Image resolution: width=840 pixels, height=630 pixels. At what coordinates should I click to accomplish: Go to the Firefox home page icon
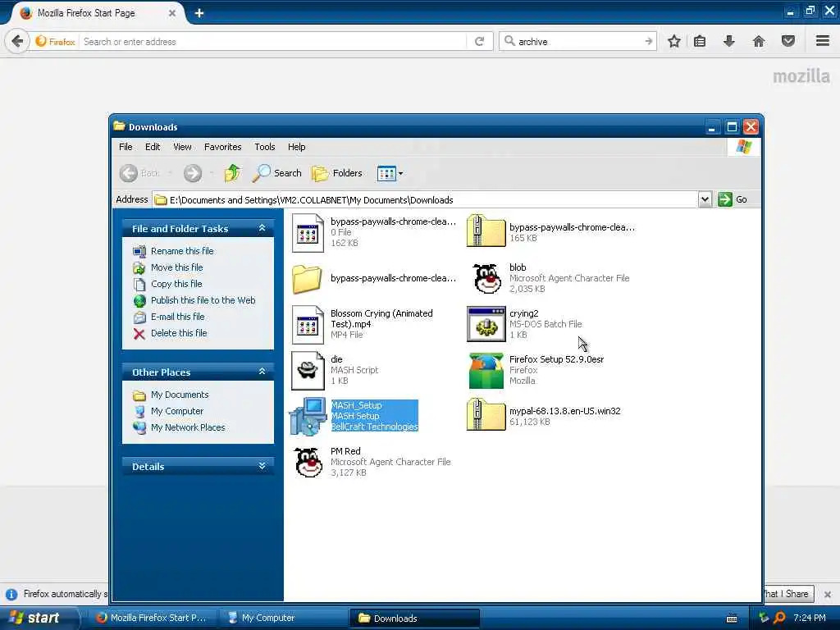759,41
